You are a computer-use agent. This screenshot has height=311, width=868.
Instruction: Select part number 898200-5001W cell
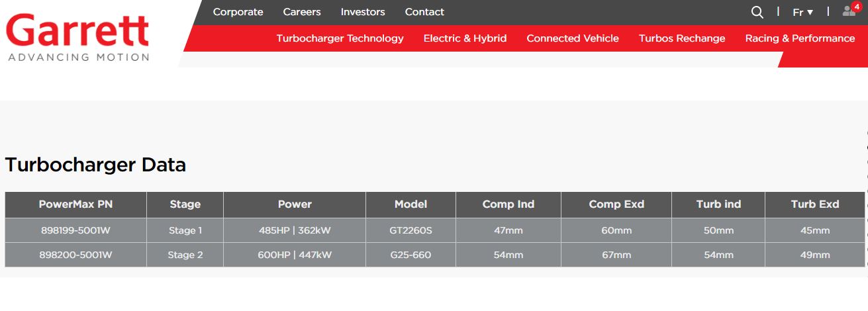[75, 255]
